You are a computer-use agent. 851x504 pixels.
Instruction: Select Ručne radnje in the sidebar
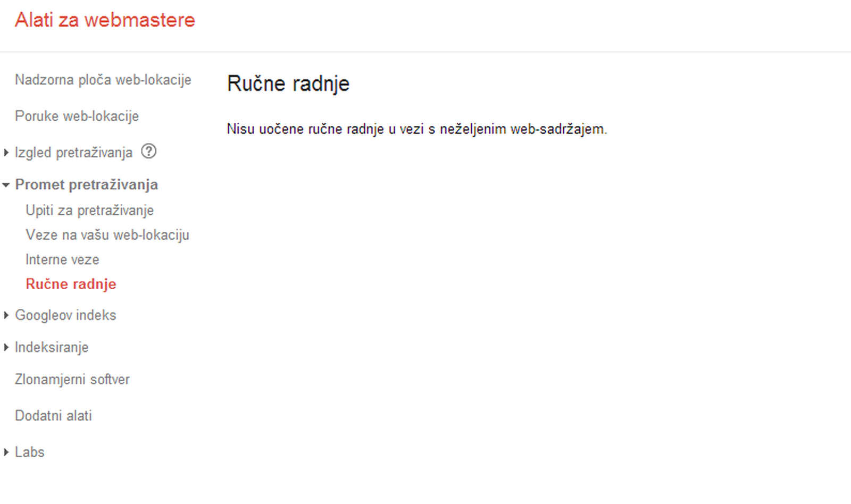point(71,284)
